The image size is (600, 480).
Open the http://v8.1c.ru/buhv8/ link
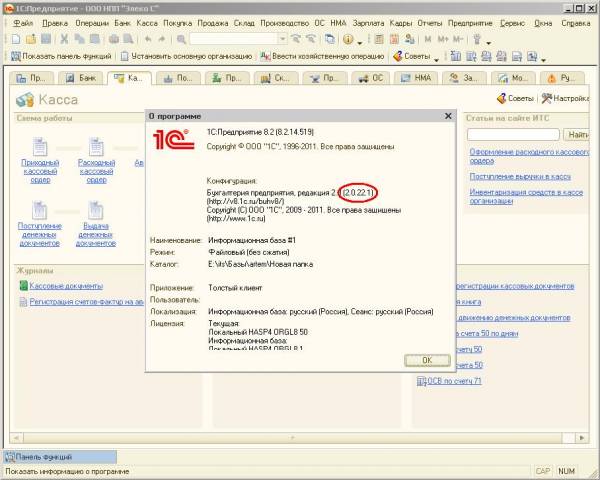point(245,201)
